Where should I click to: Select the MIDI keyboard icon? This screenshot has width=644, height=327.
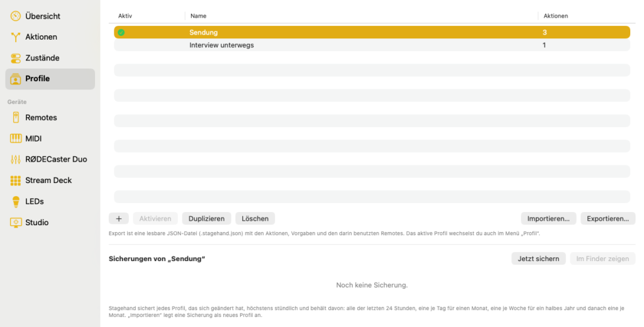pyautogui.click(x=16, y=138)
